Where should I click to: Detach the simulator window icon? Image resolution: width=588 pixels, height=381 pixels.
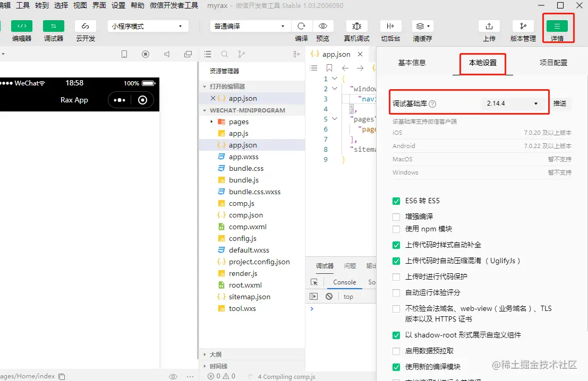click(188, 54)
